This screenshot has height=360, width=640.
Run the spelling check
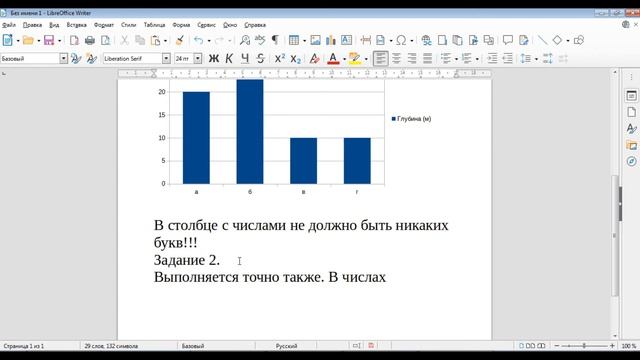(260, 40)
